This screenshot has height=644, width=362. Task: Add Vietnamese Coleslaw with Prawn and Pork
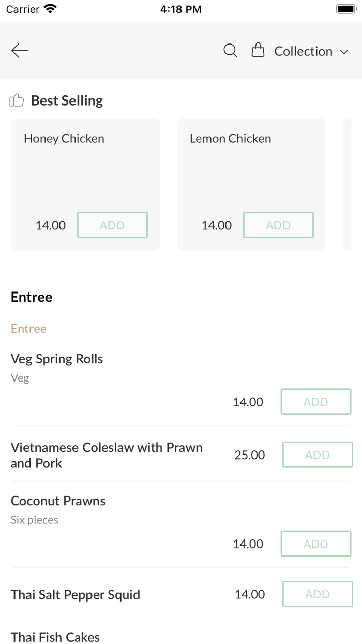(x=317, y=455)
